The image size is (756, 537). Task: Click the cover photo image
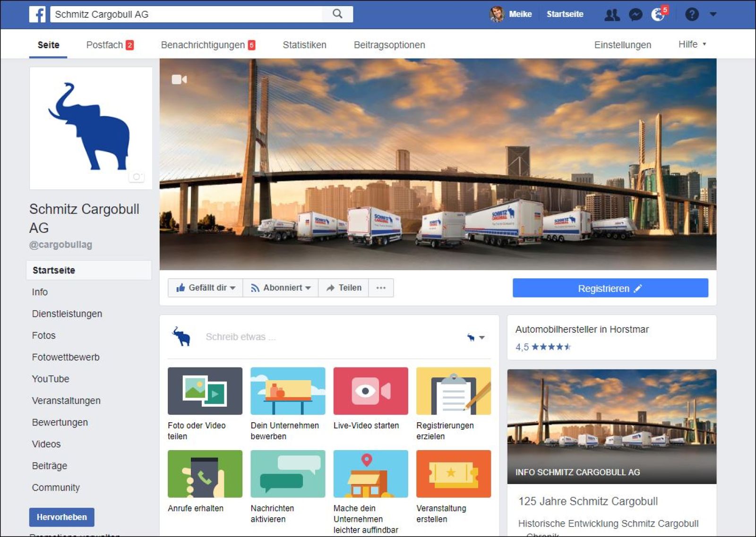point(438,164)
